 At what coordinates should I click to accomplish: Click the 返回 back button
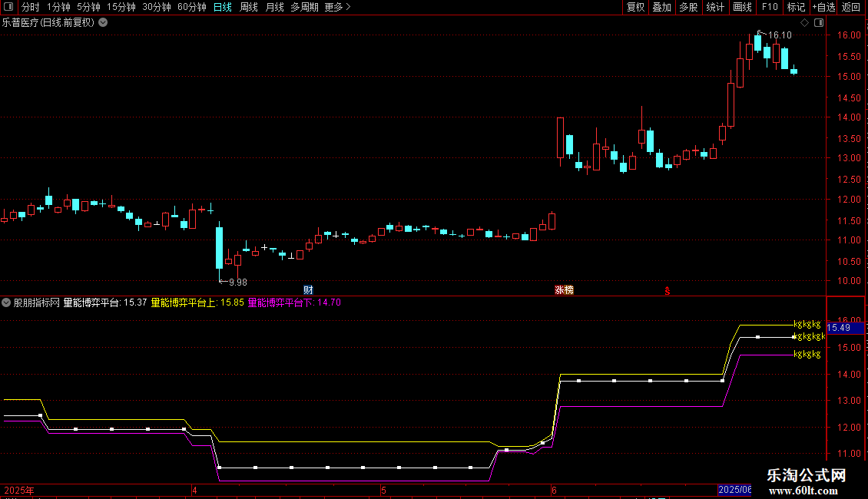coord(851,7)
